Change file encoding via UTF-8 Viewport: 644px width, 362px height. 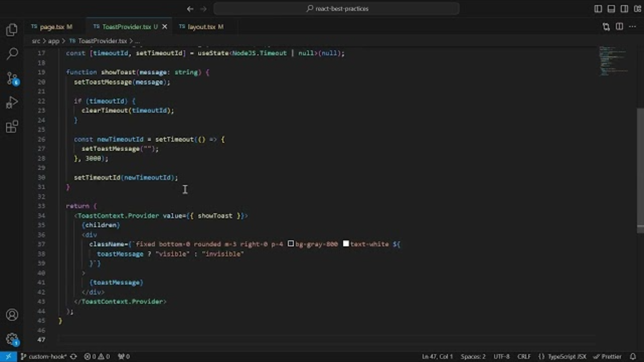[502, 356]
